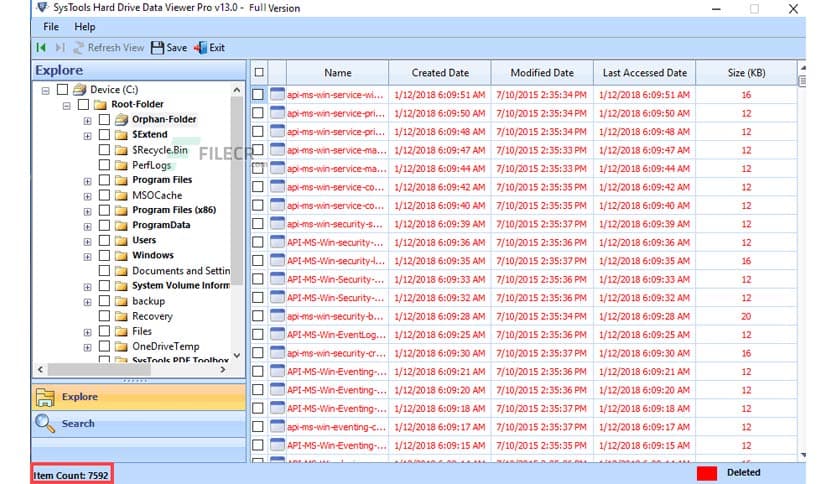Click file icon of API-MS-Win-EventLog row
The image size is (836, 484).
point(277,334)
